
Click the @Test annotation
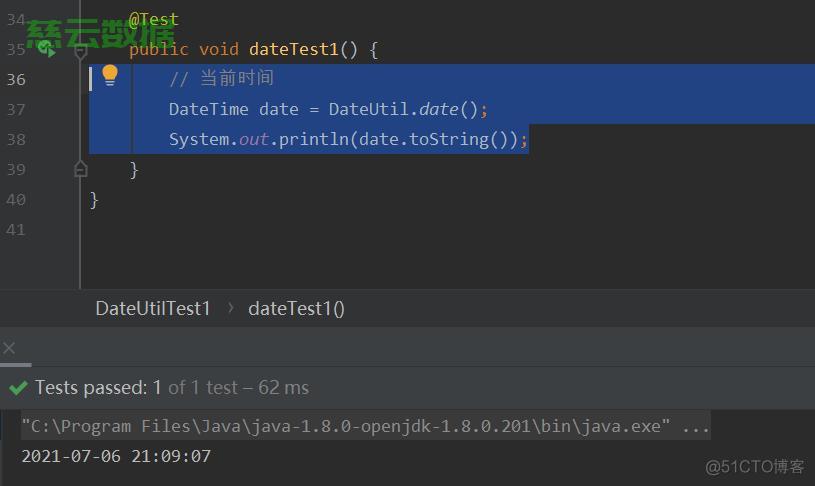pyautogui.click(x=154, y=19)
